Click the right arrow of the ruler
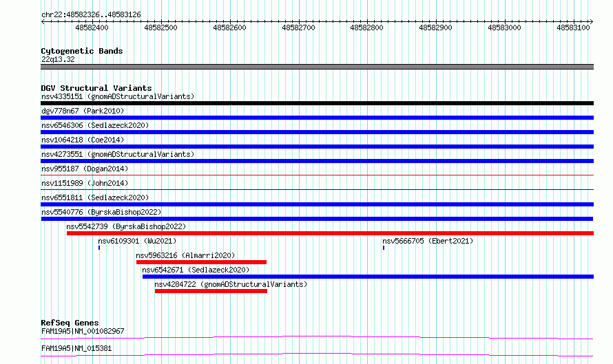The width and height of the screenshot is (613, 364). pos(592,21)
